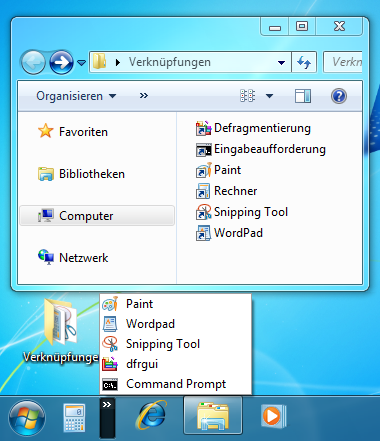Launch Calculator from the taskbar
The height and width of the screenshot is (441, 380).
74,418
